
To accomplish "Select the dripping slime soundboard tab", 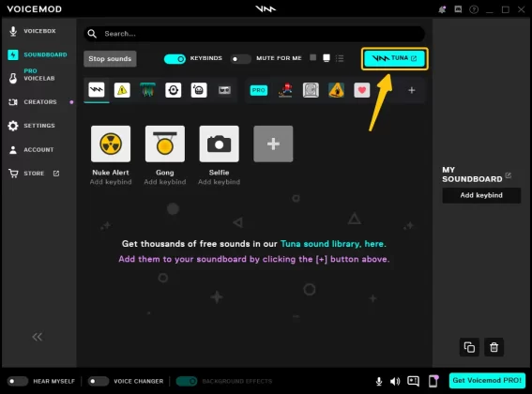I will 147,90.
